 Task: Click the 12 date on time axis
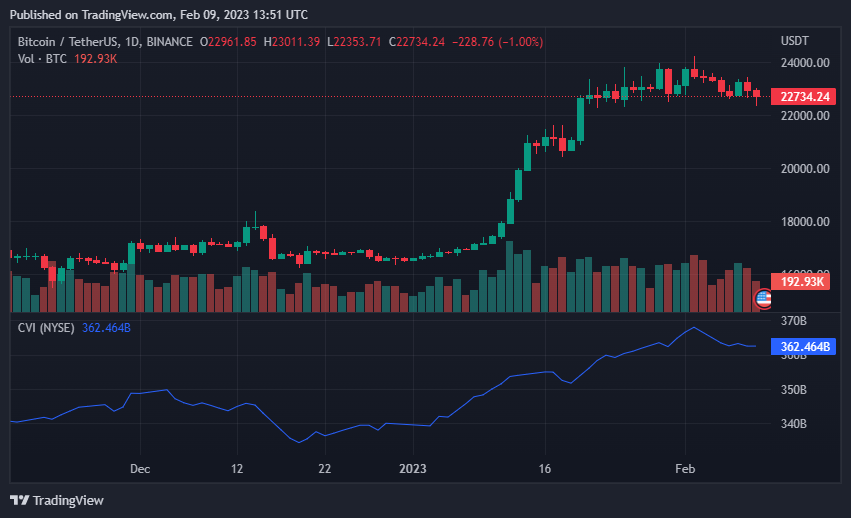pos(237,469)
